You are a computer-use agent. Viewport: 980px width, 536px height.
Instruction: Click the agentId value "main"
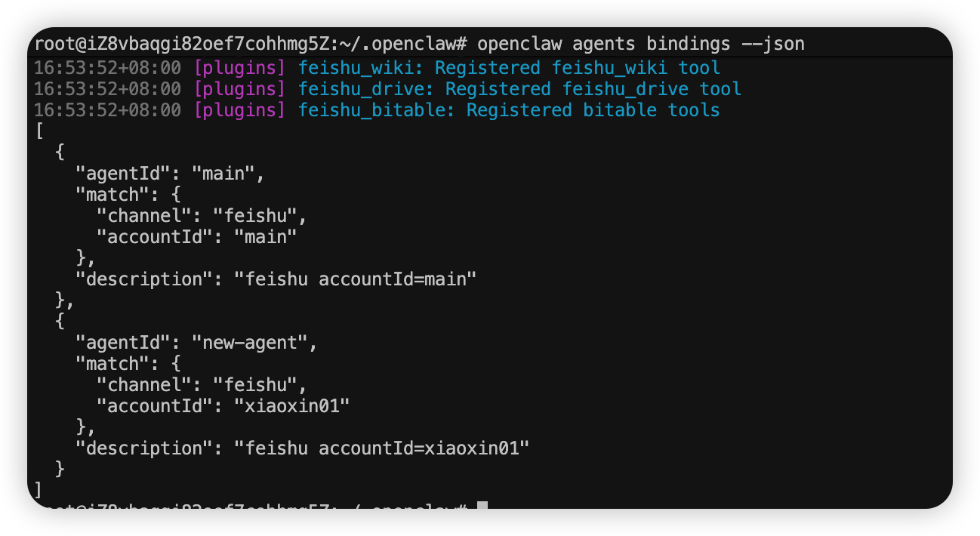223,174
